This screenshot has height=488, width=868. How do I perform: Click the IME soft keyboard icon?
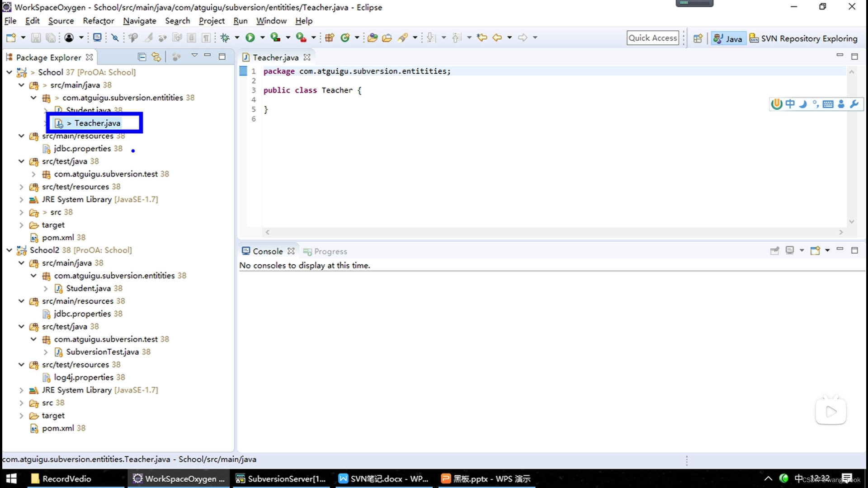(828, 104)
